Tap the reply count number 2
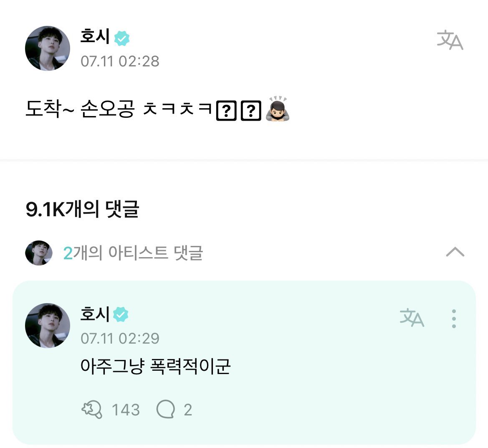488x448 pixels. tap(188, 410)
